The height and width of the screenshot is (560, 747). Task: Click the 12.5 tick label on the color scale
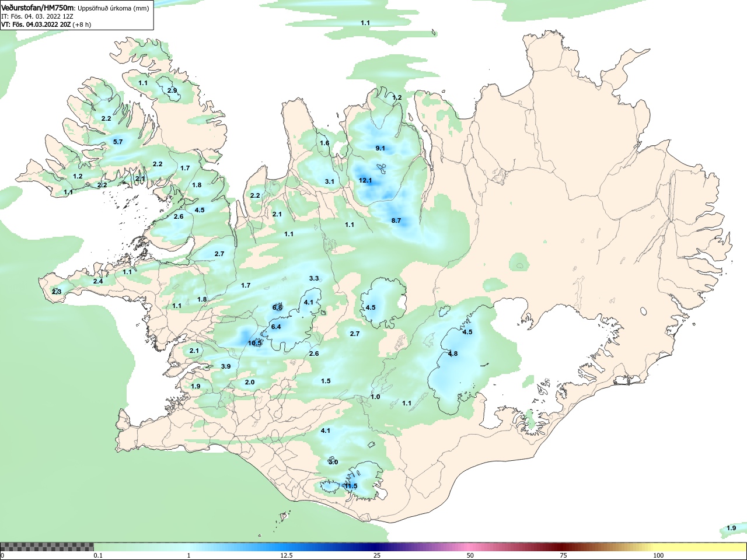pyautogui.click(x=286, y=555)
